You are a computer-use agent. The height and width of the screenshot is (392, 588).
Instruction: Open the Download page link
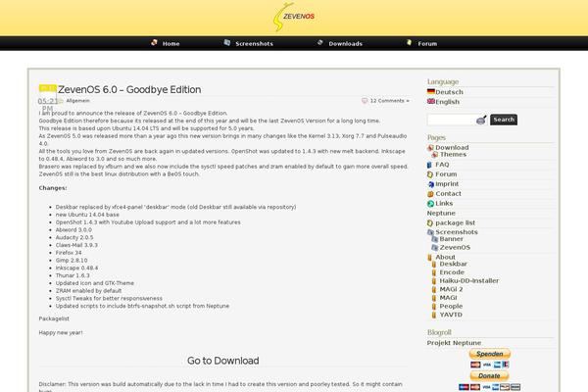pyautogui.click(x=452, y=148)
